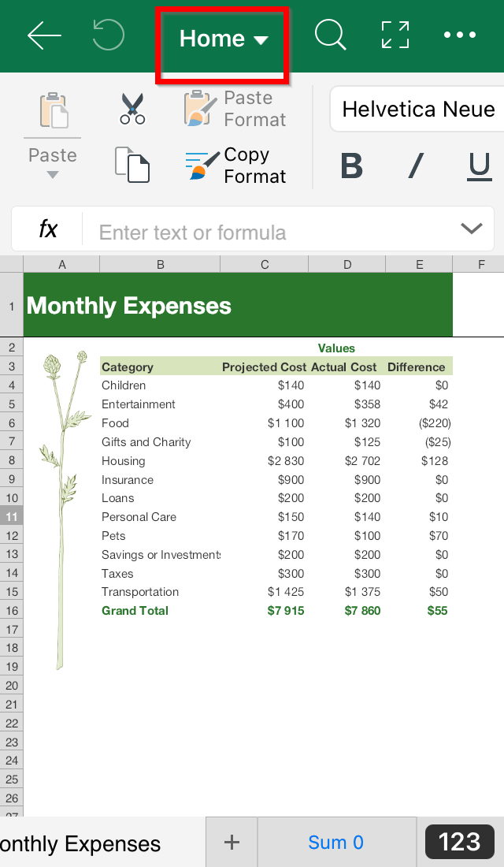Open the Helvetica Neue font selector
Screen dimensions: 504x867
(417, 109)
